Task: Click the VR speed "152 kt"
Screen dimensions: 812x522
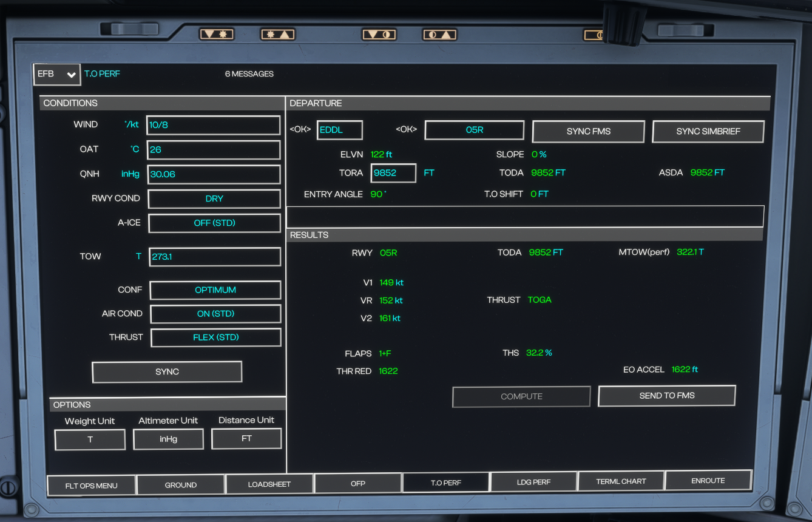Action: click(x=391, y=300)
